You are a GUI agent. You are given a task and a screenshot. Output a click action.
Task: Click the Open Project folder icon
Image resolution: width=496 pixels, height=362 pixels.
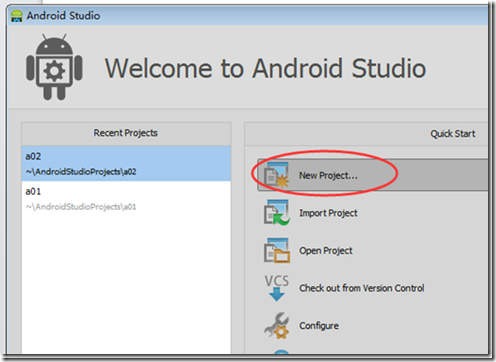[277, 250]
